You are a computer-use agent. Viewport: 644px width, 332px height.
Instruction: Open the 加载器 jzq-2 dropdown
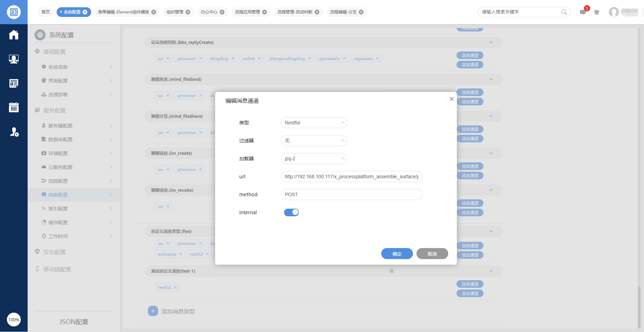point(314,159)
